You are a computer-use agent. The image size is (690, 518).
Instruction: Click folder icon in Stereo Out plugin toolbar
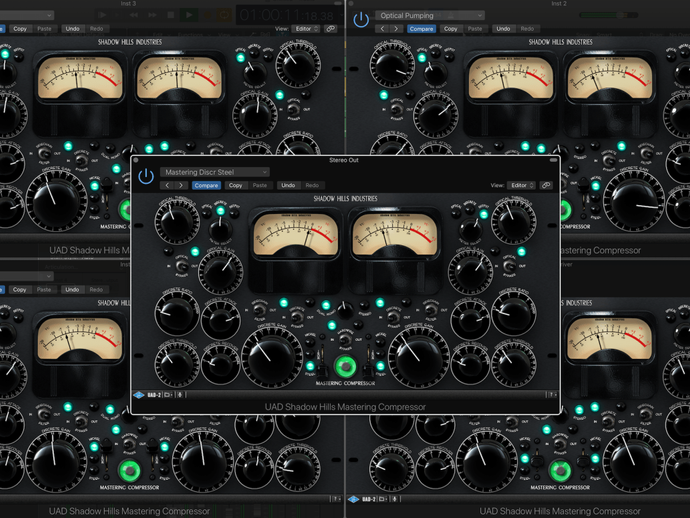[168, 395]
